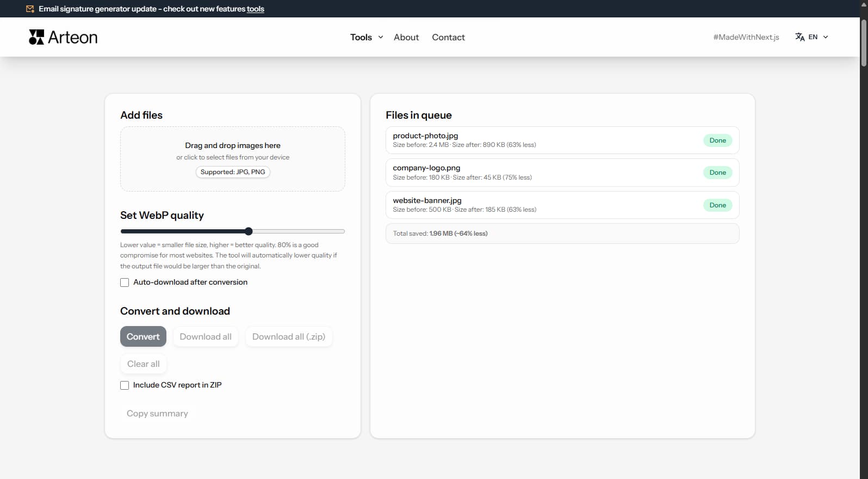This screenshot has width=868, height=479.
Task: Click Done badge for website-banner.jpg
Action: point(717,205)
